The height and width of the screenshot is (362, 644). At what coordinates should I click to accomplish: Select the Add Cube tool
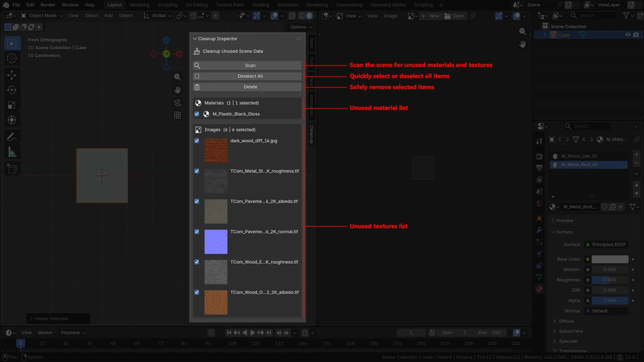[12, 169]
